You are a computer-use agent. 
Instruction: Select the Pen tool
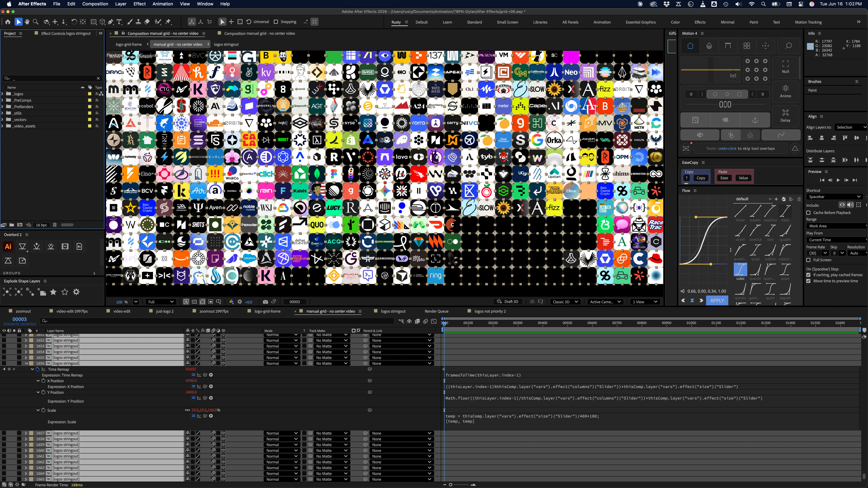[111, 22]
